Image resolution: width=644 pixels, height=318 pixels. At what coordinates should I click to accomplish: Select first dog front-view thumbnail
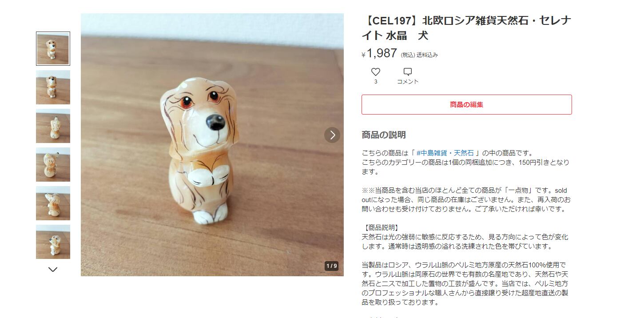tap(53, 49)
